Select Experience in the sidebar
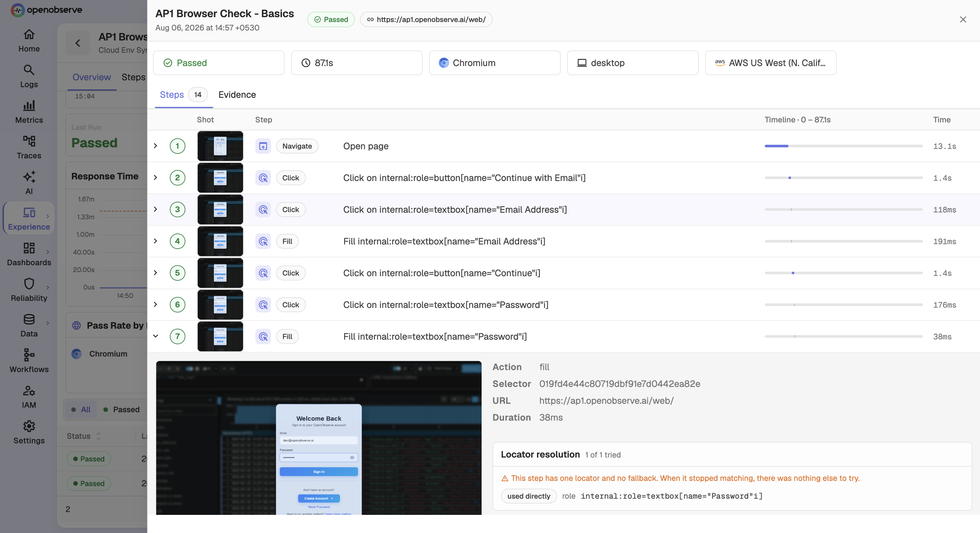Screen dimensions: 980x533 tap(29, 219)
